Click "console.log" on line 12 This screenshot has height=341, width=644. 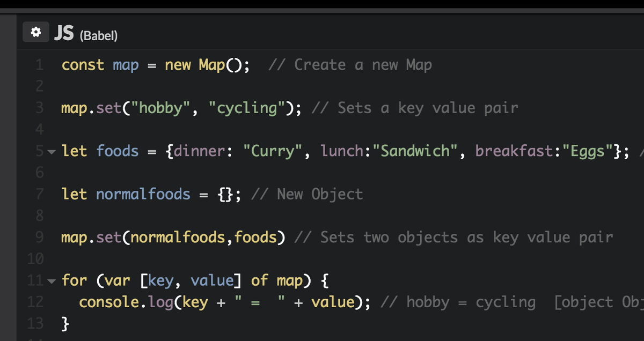click(x=126, y=302)
